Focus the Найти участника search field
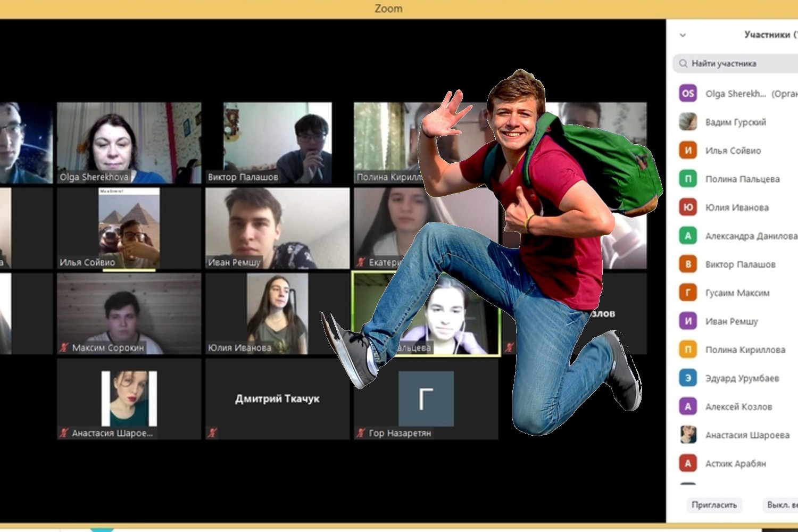 (735, 63)
